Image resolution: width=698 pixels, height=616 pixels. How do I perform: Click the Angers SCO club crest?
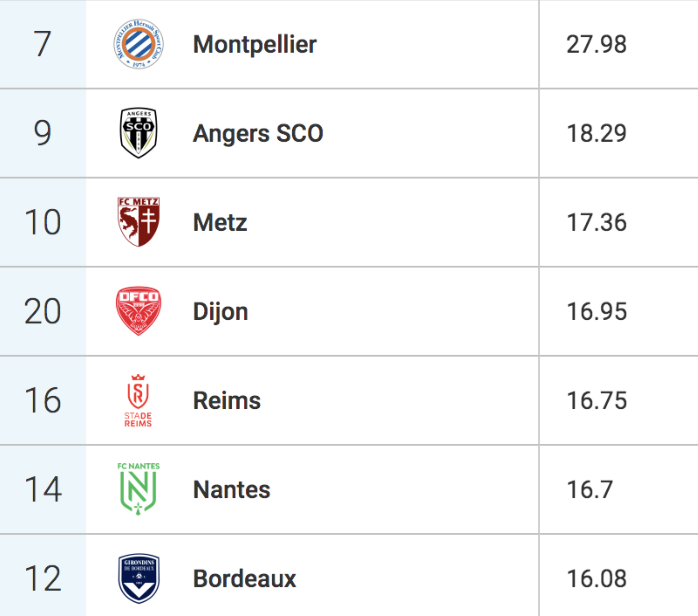[x=138, y=133]
